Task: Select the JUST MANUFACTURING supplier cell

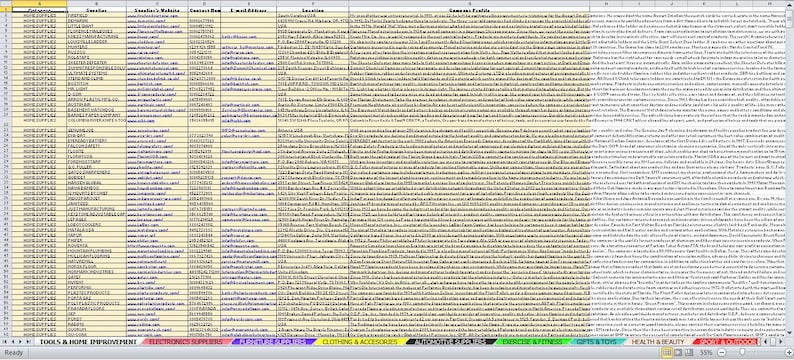Action: (96, 209)
